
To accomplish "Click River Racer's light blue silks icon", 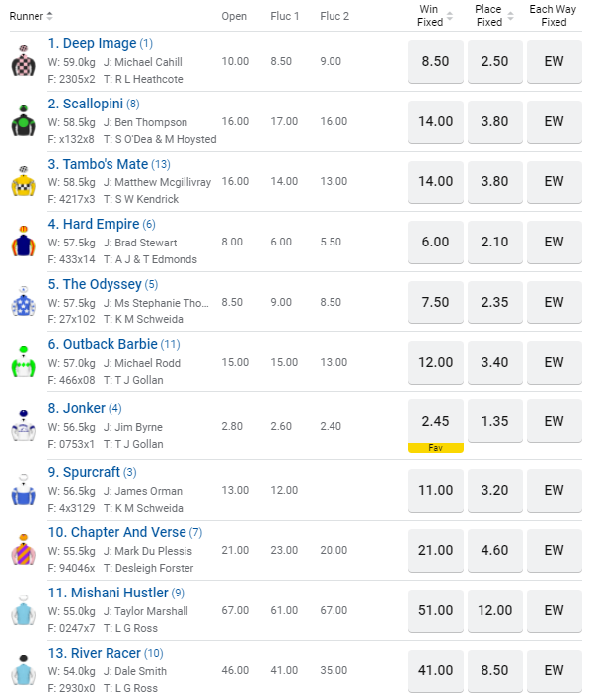I will pos(24,671).
